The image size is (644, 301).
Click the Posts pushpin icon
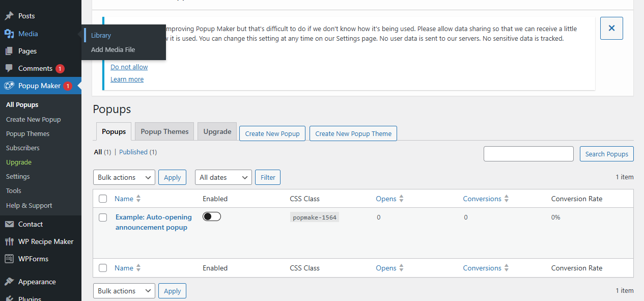[9, 16]
